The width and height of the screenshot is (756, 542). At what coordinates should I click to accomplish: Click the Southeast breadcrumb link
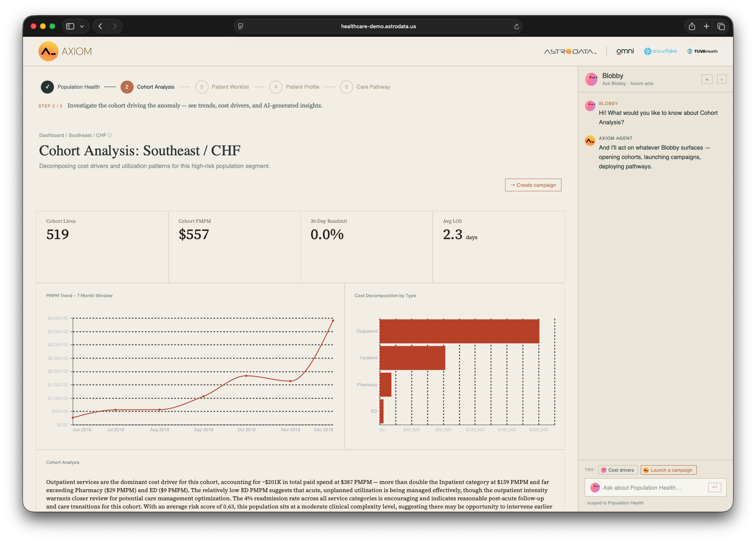click(x=80, y=135)
